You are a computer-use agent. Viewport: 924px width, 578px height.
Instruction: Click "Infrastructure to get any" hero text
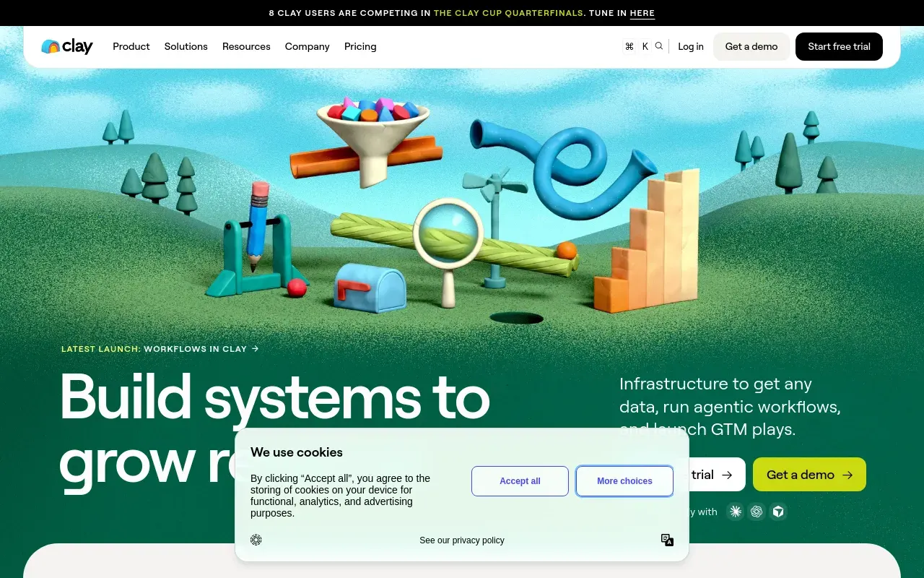click(715, 384)
